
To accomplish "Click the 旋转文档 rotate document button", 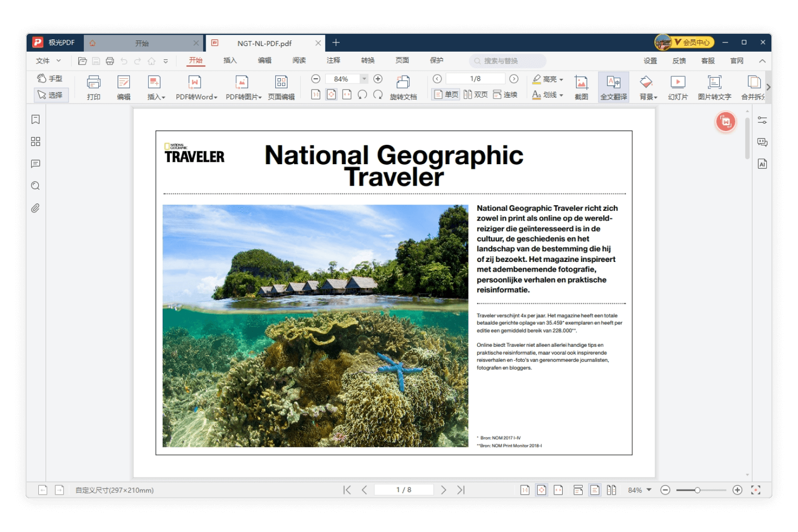I will point(403,87).
